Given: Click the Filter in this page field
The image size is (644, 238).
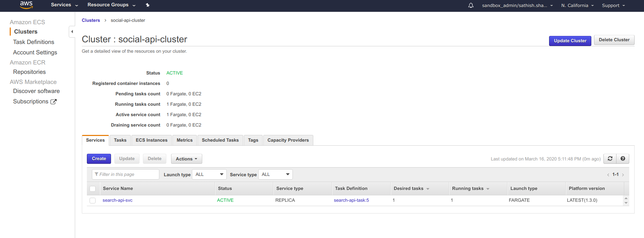Looking at the screenshot, I should (x=125, y=175).
